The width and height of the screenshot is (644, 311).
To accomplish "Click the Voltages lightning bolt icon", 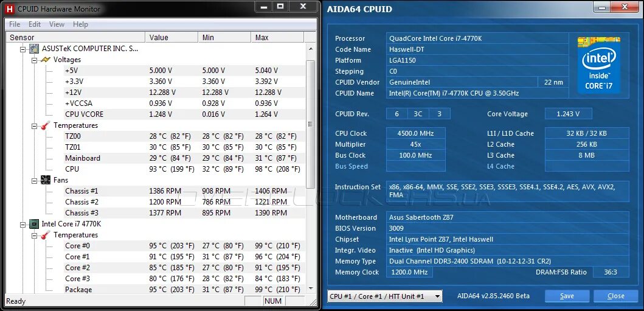I will 46,60.
